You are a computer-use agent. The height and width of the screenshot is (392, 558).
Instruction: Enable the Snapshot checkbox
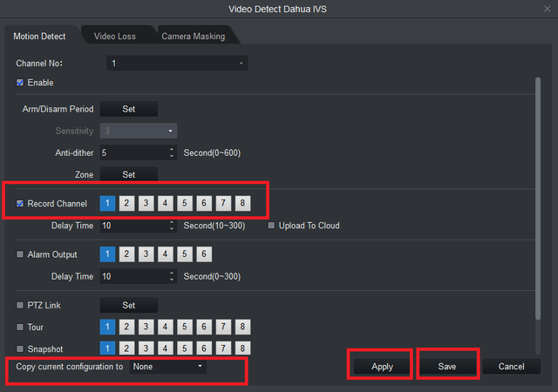(20, 348)
